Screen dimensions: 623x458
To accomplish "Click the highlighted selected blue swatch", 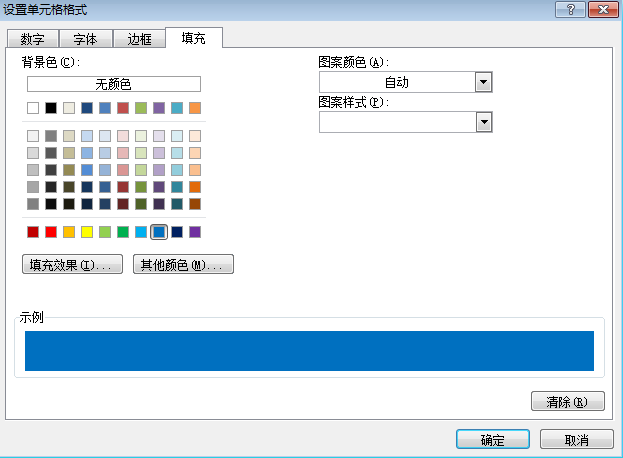I will coord(159,232).
